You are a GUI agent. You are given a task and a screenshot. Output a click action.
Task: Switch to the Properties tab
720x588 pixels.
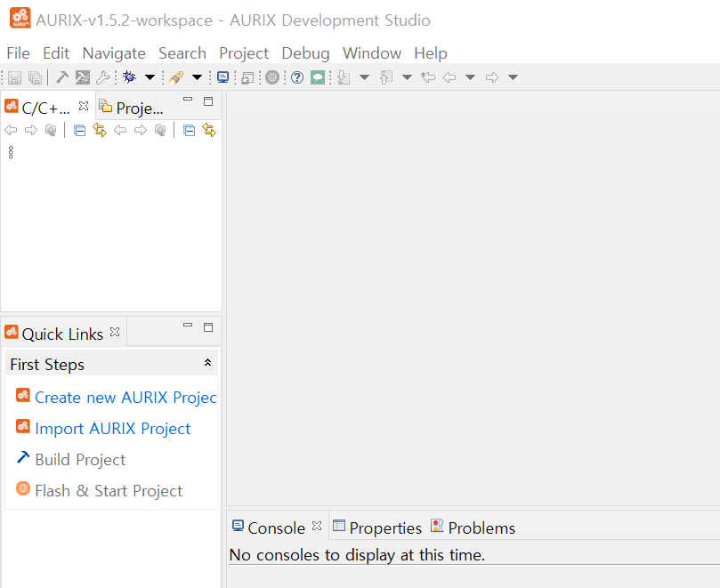(377, 528)
